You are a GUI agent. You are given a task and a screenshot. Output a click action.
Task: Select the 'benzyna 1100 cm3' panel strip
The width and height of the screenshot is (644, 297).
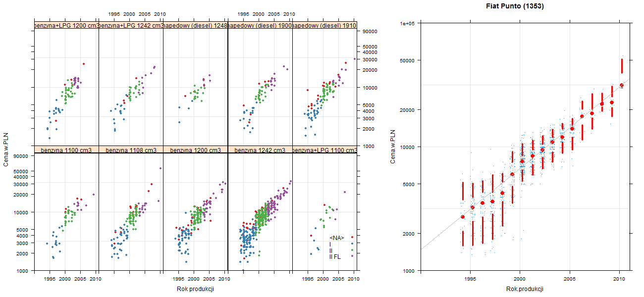click(x=66, y=150)
